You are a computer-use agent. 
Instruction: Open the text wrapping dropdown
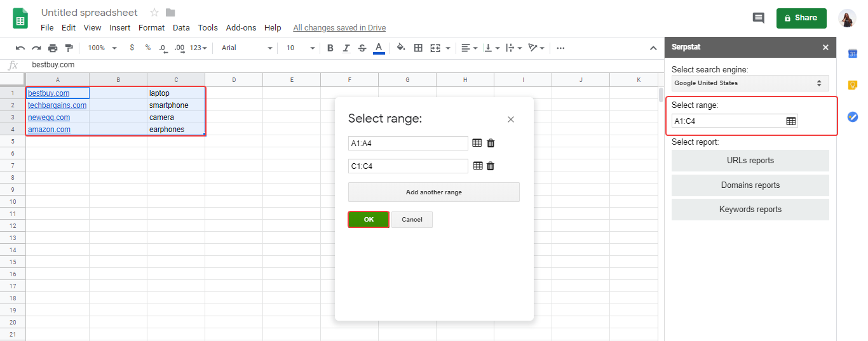(x=513, y=48)
